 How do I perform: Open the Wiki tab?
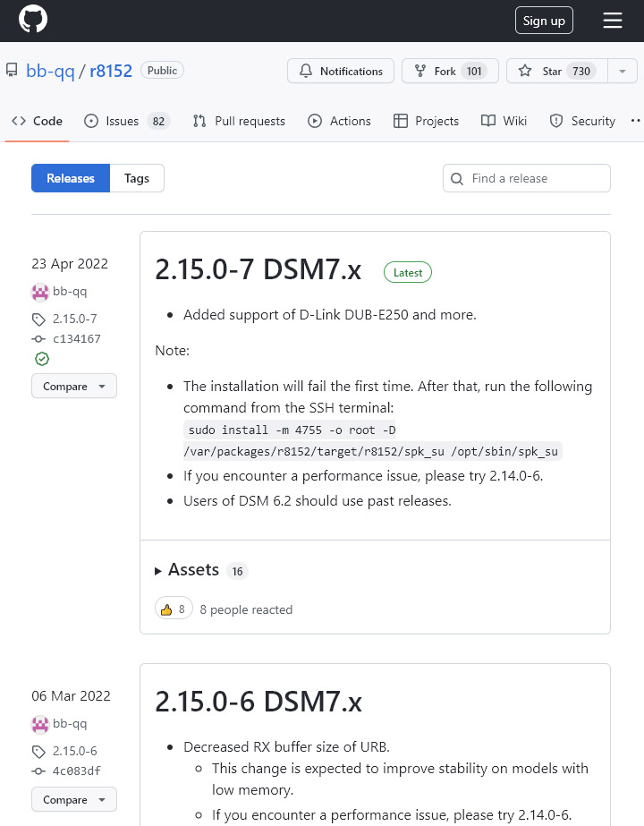[x=504, y=121]
